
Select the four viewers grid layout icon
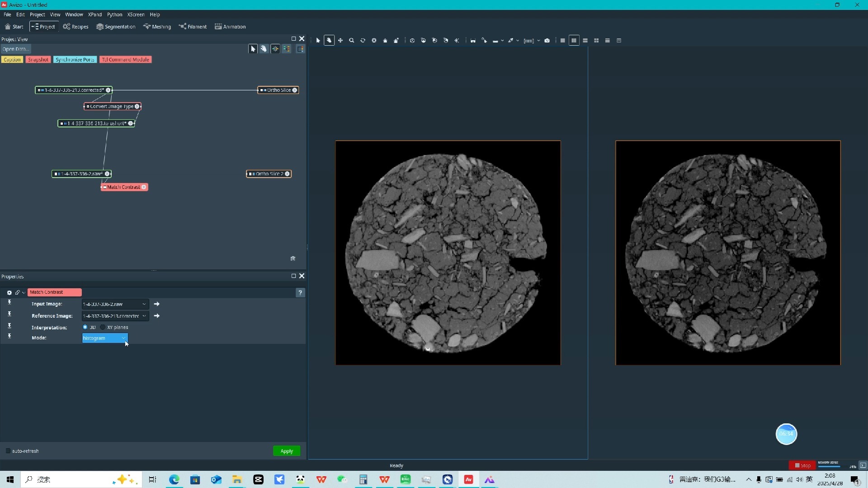pos(596,41)
